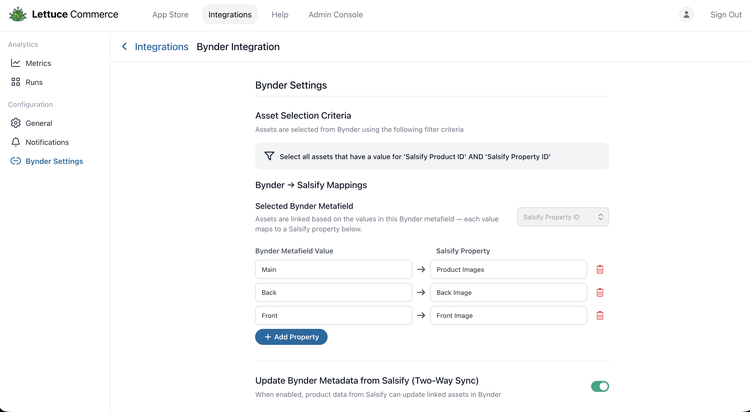Viewport: 750px width, 412px height.
Task: Click the Back metafield value input
Action: [x=333, y=292]
